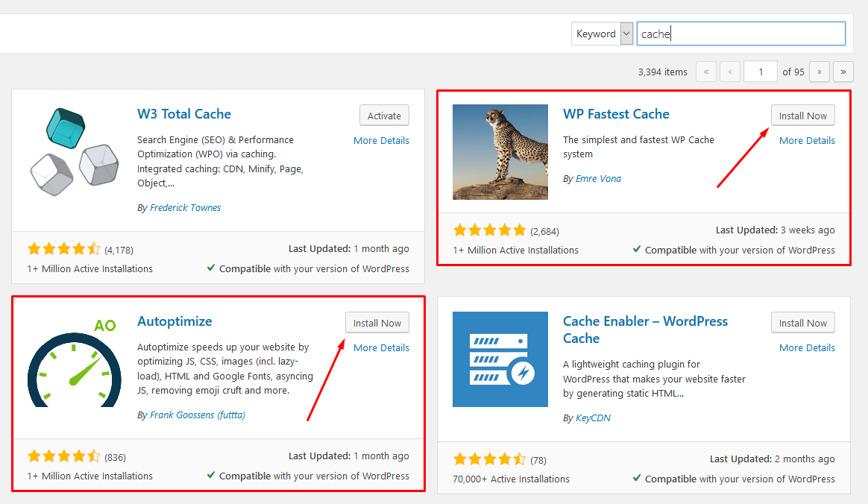Viewport: 868px width, 504px height.
Task: Open author Emre Vona profile link
Action: coord(598,179)
